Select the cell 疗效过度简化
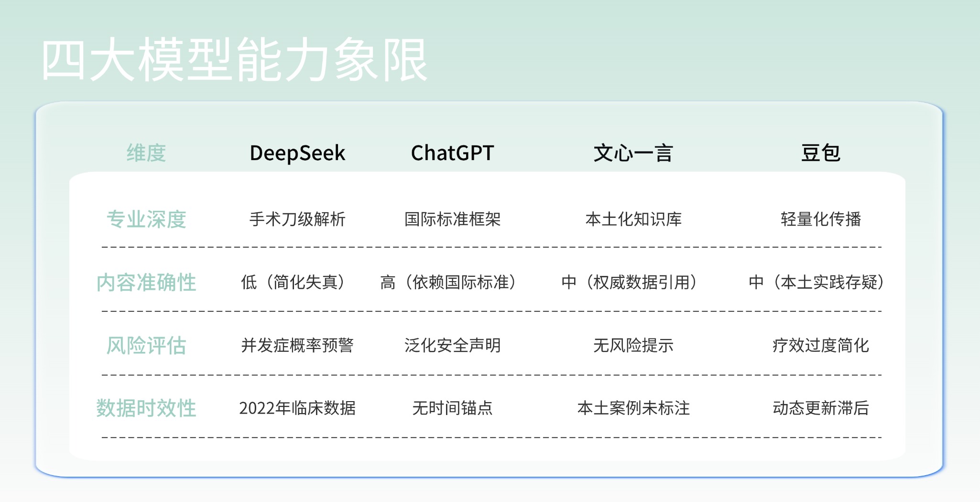Screen dimensions: 980x502 pos(821,345)
